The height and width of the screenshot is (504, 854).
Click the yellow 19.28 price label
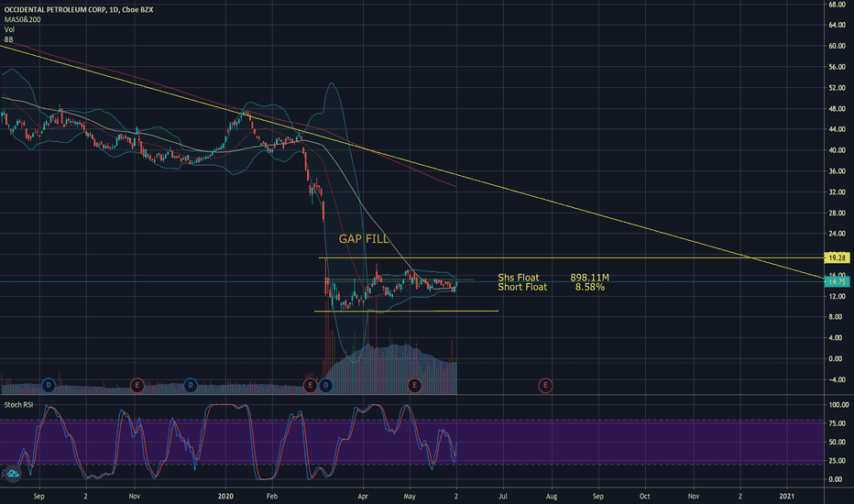(838, 257)
